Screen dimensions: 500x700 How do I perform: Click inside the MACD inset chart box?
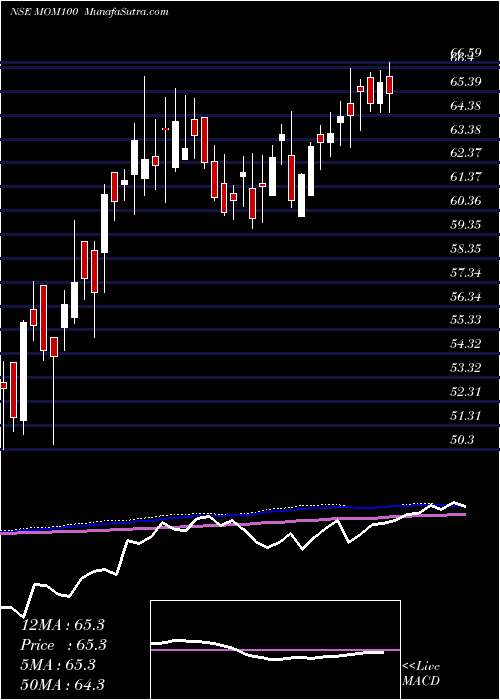point(275,650)
